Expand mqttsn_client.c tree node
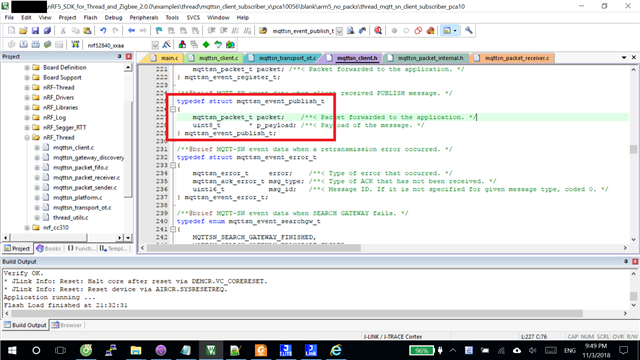This screenshot has width=640, height=360. pos(37,147)
